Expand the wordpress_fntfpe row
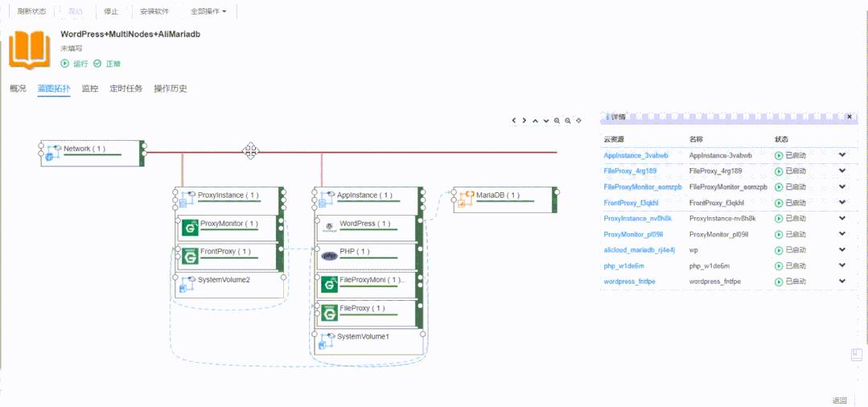This screenshot has height=407, width=868. click(x=842, y=282)
